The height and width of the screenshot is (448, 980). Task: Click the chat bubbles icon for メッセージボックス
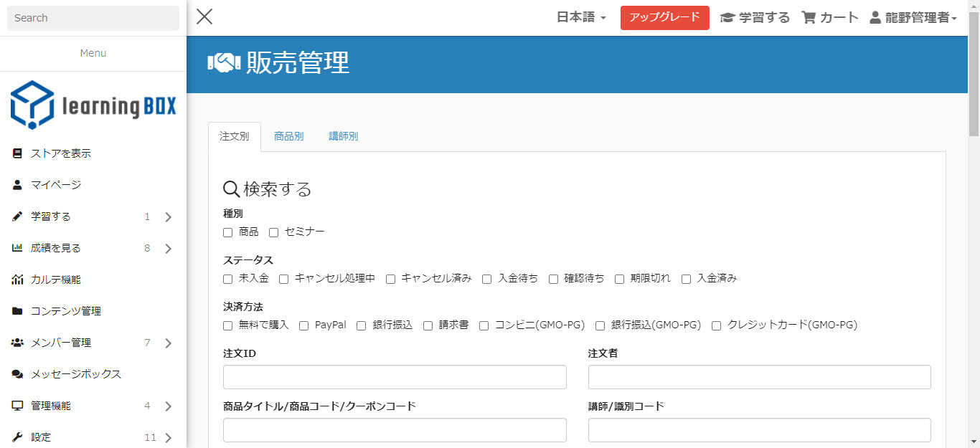[x=17, y=374]
